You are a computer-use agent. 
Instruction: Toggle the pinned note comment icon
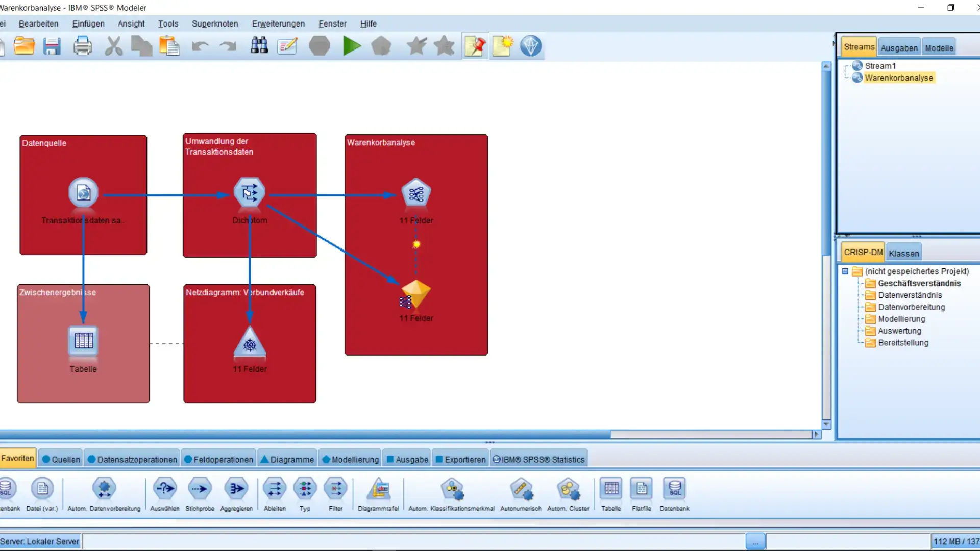click(476, 46)
